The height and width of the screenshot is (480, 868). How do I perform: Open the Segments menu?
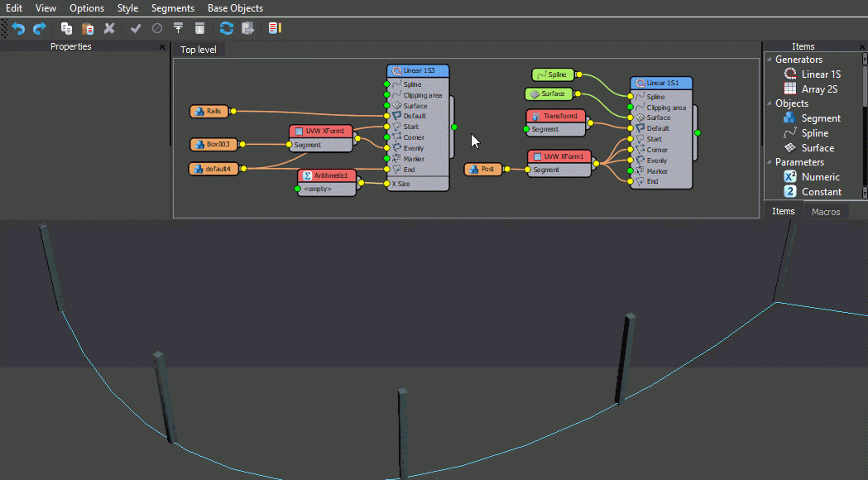tap(172, 8)
